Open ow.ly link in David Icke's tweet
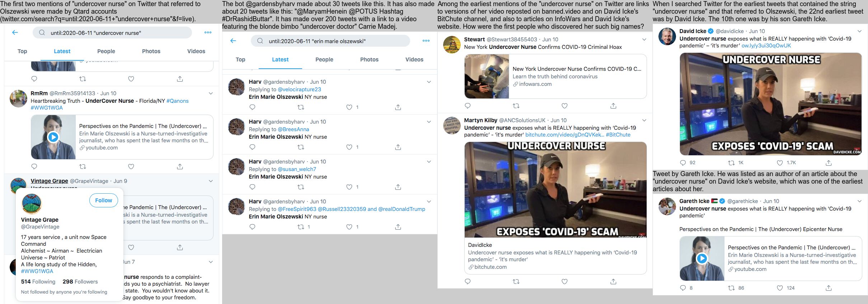The image size is (868, 304). click(x=766, y=46)
